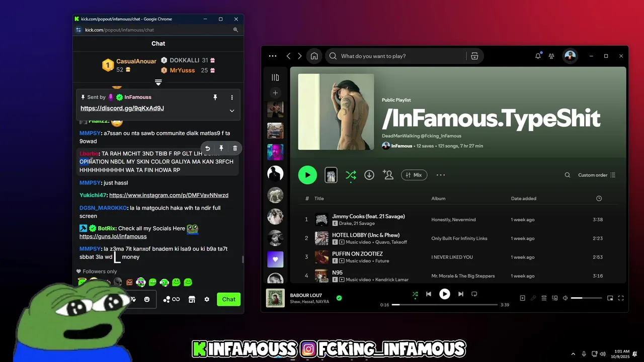
Task: Open Friend Activity icon in Spotify
Action: [552, 56]
